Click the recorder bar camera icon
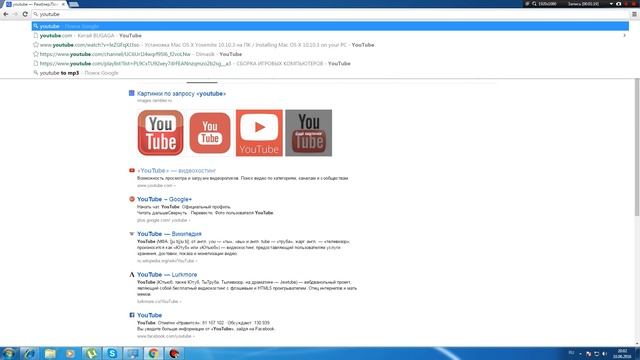The image size is (640, 360). (x=619, y=4)
